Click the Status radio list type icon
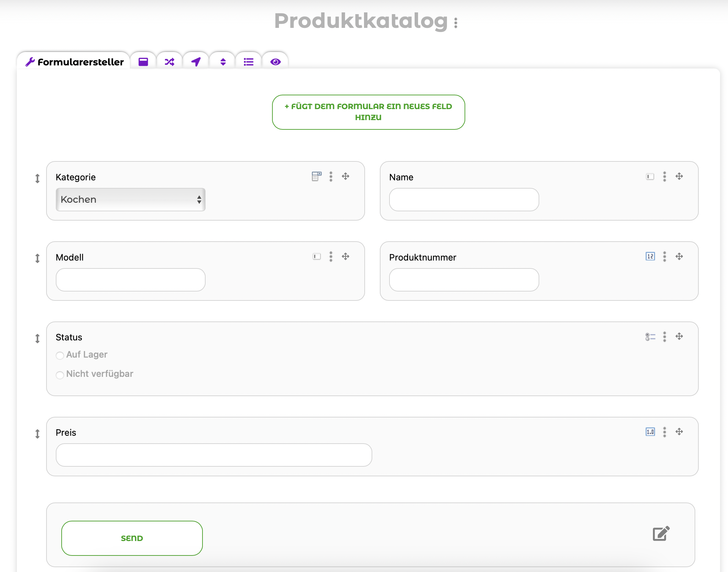The image size is (728, 572). point(650,337)
